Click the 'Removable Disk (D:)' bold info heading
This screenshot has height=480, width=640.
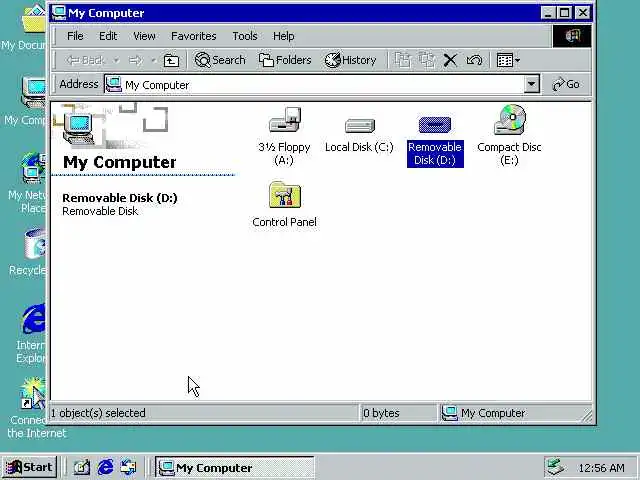120,198
